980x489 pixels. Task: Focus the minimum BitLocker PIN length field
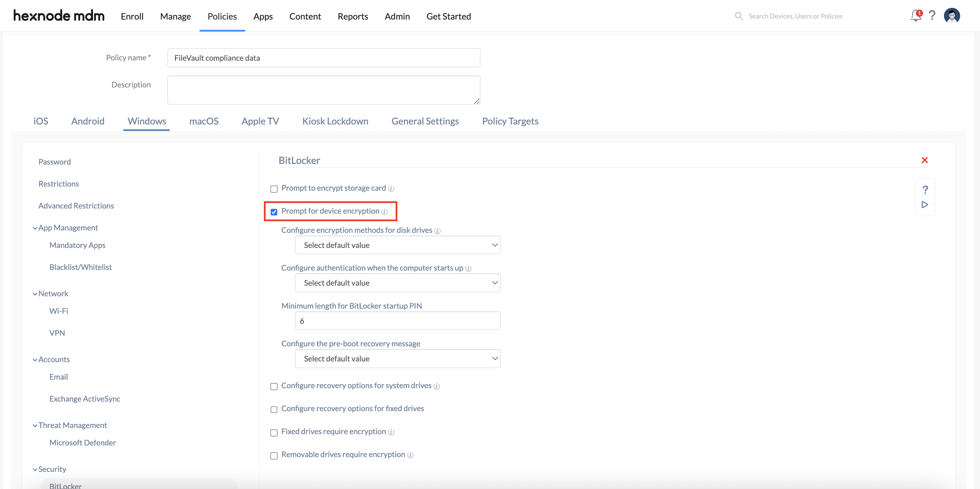pos(398,321)
